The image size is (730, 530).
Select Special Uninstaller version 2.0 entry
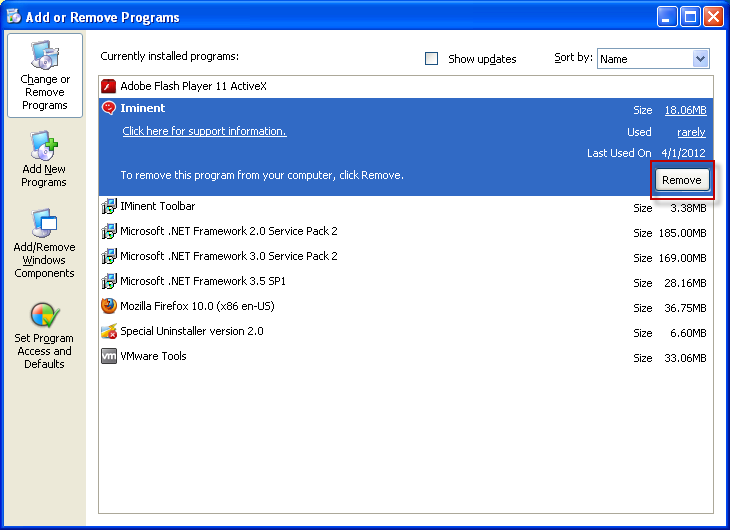click(192, 332)
